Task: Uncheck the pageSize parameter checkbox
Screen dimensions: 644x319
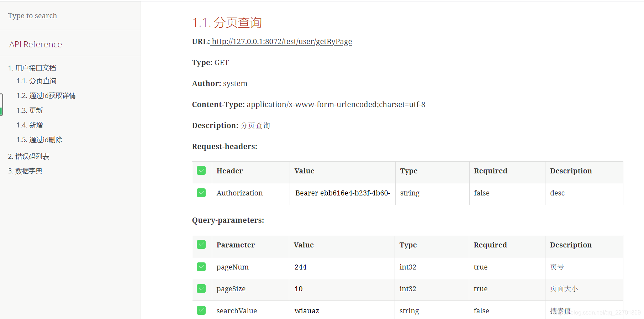Action: pos(201,288)
